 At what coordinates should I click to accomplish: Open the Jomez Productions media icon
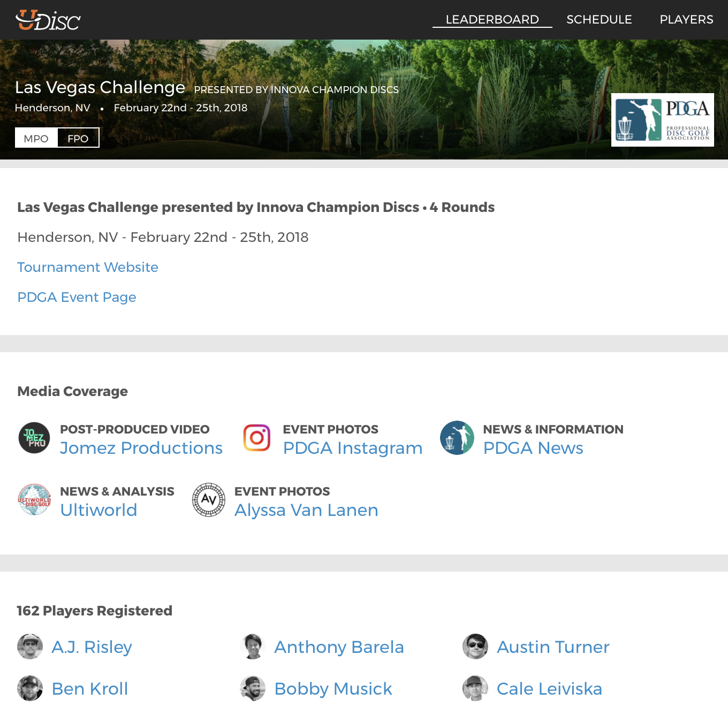point(34,438)
